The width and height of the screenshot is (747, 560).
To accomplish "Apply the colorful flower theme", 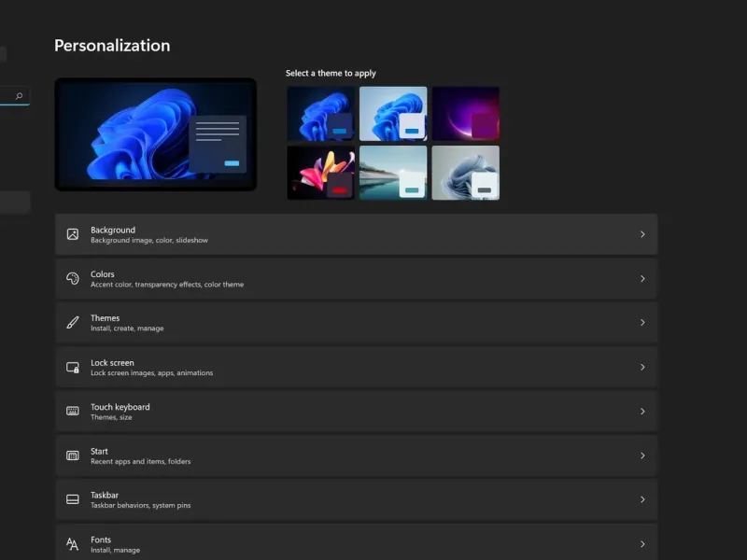I will point(320,173).
